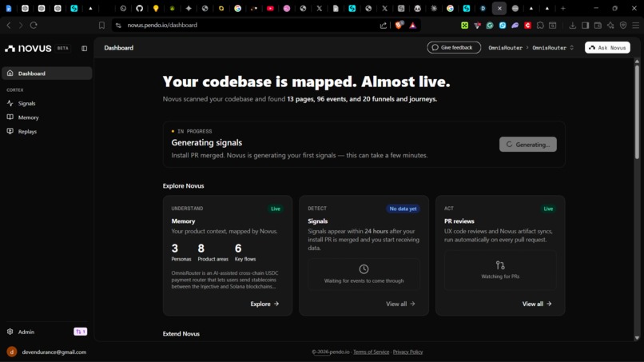644x362 pixels.
Task: Open the Leo AI sparkle icon
Action: [610, 25]
